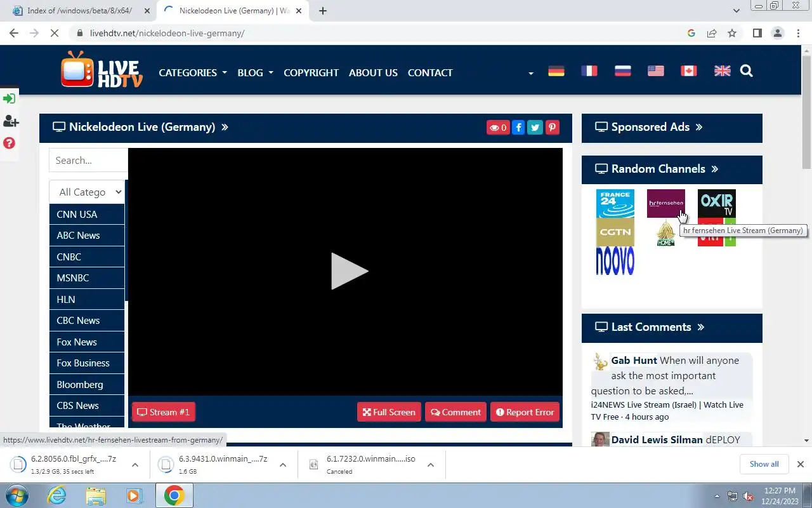This screenshot has width=812, height=508.
Task: Click Chrome back arrow
Action: pos(14,33)
